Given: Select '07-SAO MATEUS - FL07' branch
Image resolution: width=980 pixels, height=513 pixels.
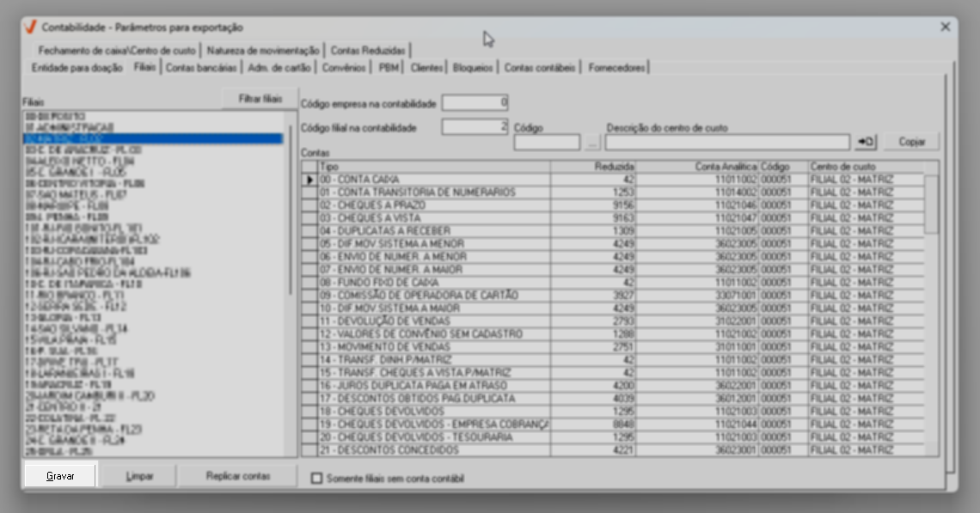Looking at the screenshot, I should [x=153, y=195].
